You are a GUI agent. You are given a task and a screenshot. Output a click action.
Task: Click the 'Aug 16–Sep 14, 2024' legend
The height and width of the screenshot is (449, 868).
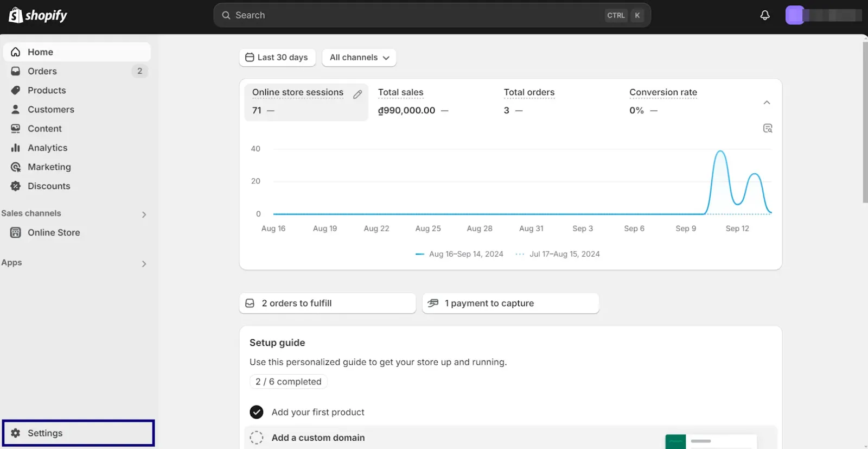coord(459,254)
